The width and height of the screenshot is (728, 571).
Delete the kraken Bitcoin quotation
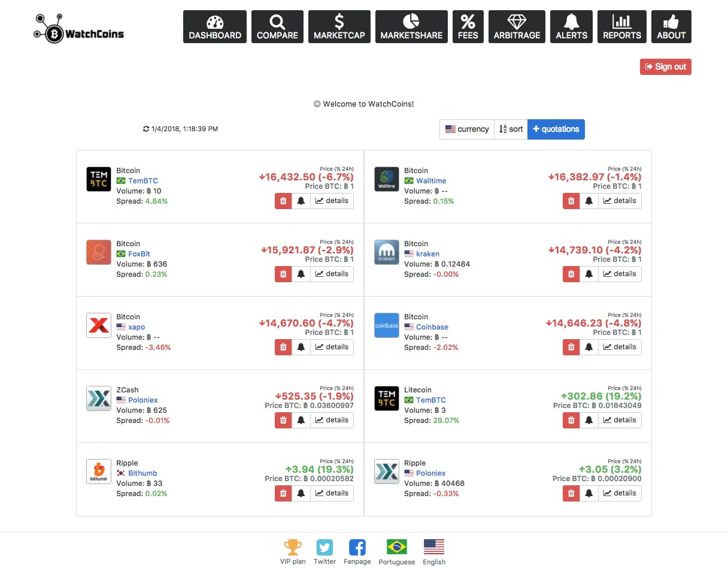click(x=571, y=274)
